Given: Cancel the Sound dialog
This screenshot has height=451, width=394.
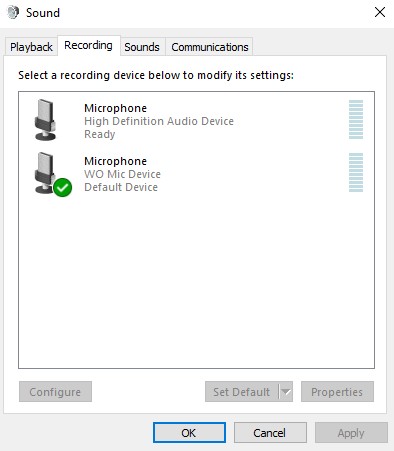Looking at the screenshot, I should 270,433.
